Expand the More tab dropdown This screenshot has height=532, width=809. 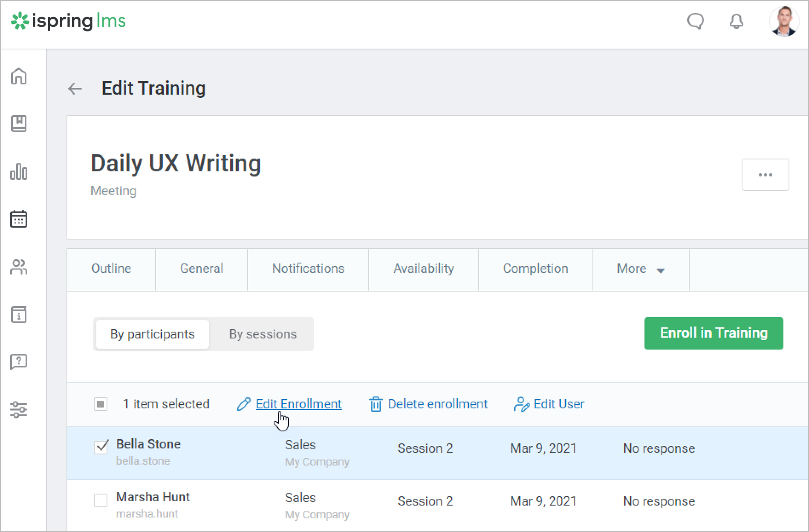pos(640,269)
